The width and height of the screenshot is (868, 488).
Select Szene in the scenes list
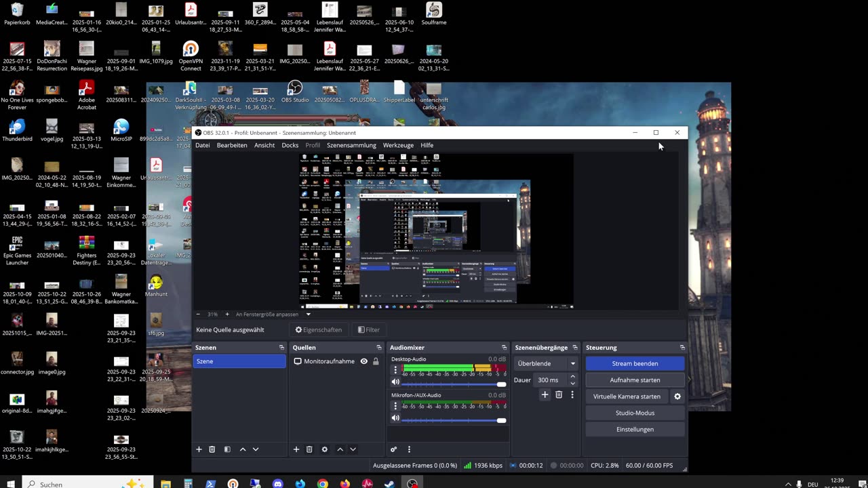[x=239, y=361]
